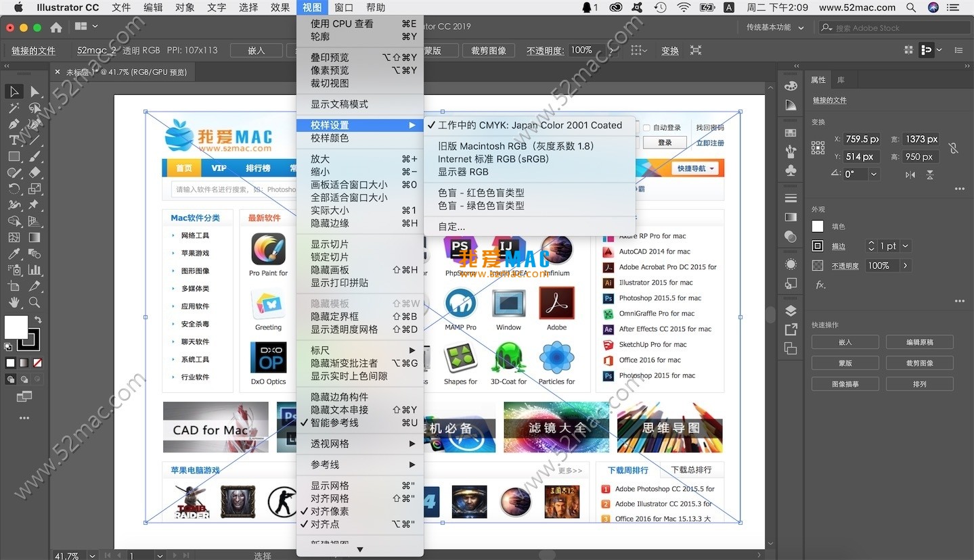Toggle 显示透明度网格 menu item
This screenshot has width=974, height=560.
click(x=360, y=329)
